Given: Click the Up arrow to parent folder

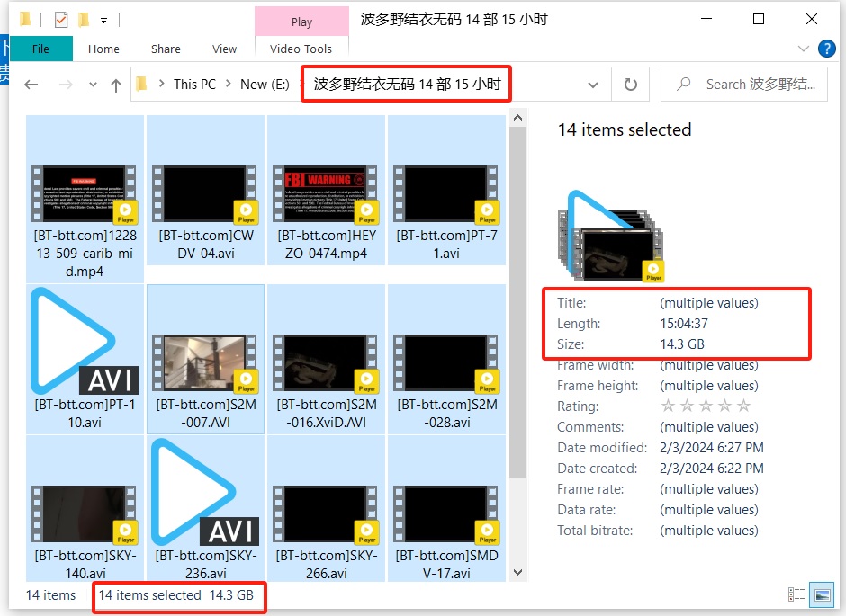Looking at the screenshot, I should coord(115,85).
